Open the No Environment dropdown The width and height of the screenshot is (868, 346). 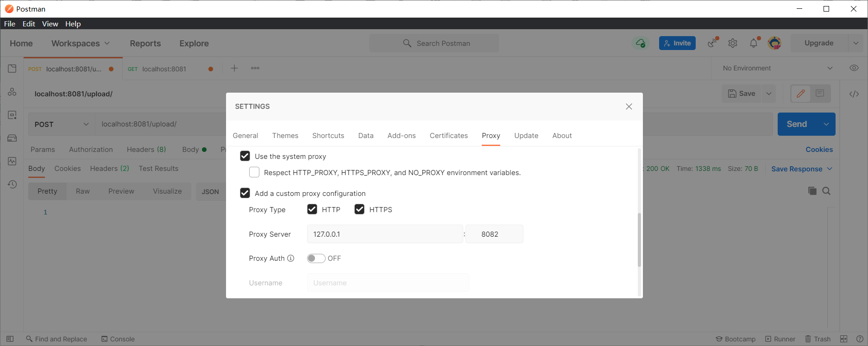pos(778,68)
